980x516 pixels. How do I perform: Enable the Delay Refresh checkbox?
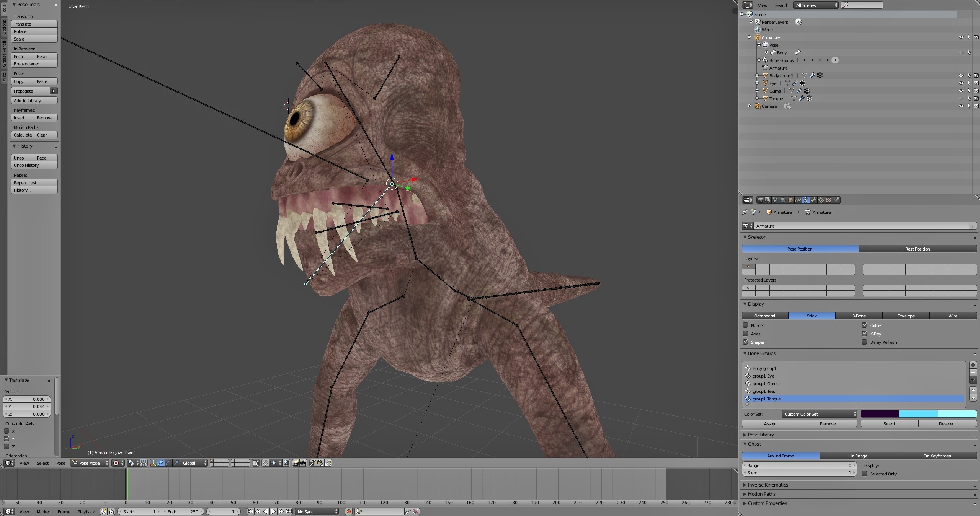coord(864,342)
